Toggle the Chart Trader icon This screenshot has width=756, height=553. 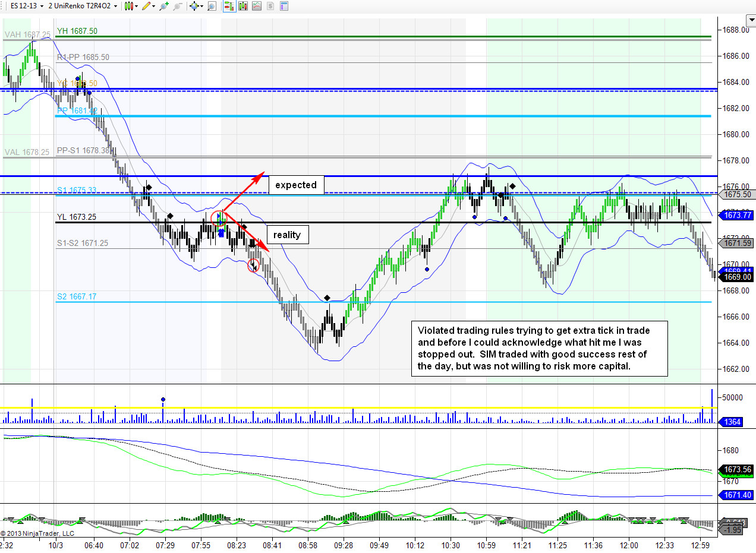coord(229,6)
